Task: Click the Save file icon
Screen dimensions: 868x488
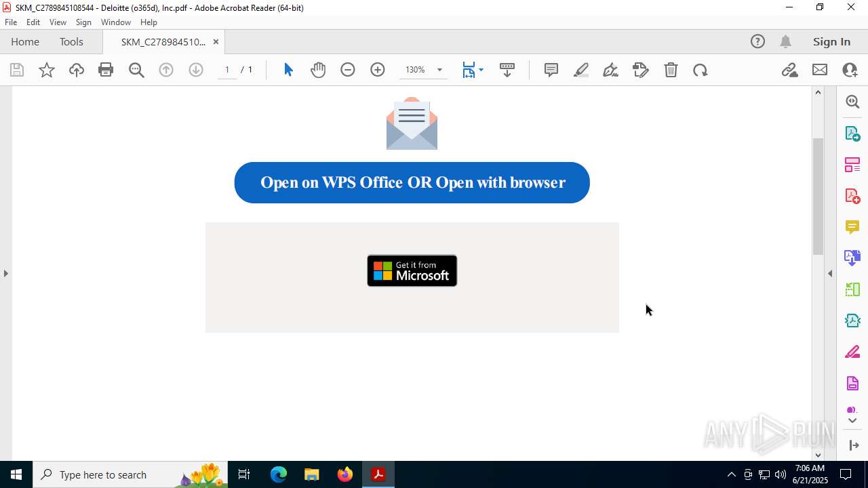Action: (x=17, y=70)
